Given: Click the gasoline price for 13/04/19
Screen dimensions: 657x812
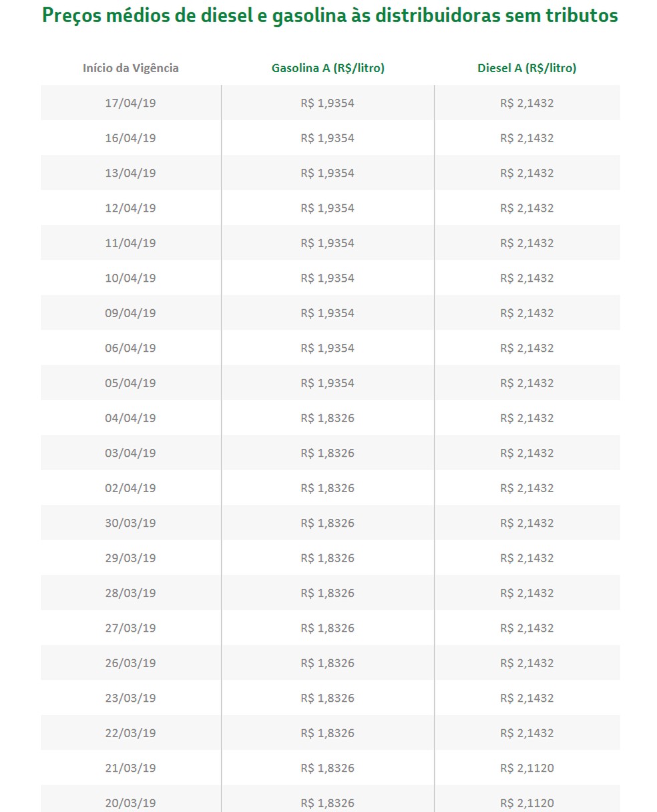Looking at the screenshot, I should point(327,173).
